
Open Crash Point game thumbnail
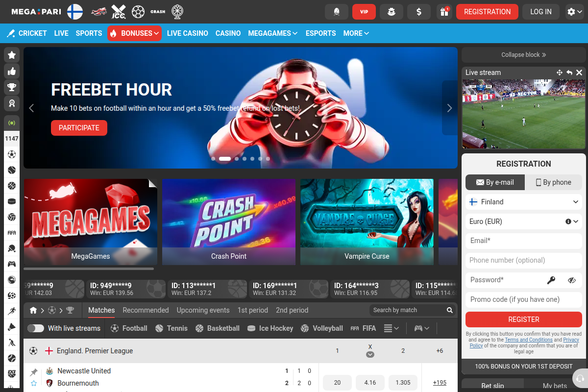229,222
